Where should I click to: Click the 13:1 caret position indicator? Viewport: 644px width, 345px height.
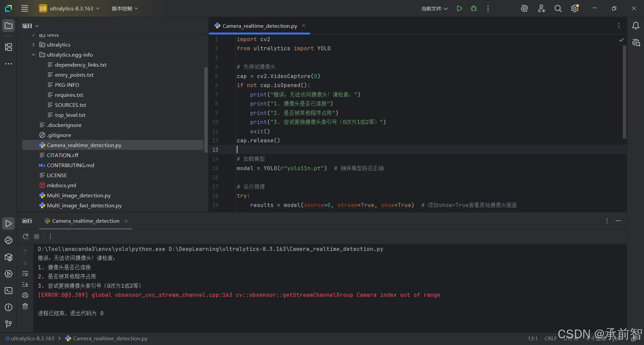tap(533, 338)
